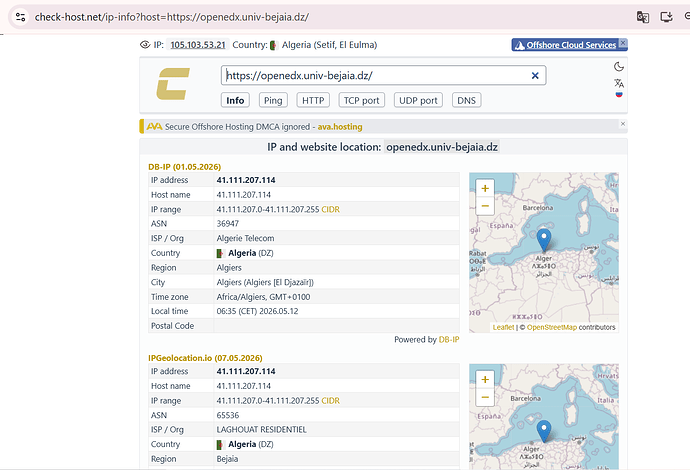
Task: Toggle dark mode with the moon icon
Action: click(619, 66)
